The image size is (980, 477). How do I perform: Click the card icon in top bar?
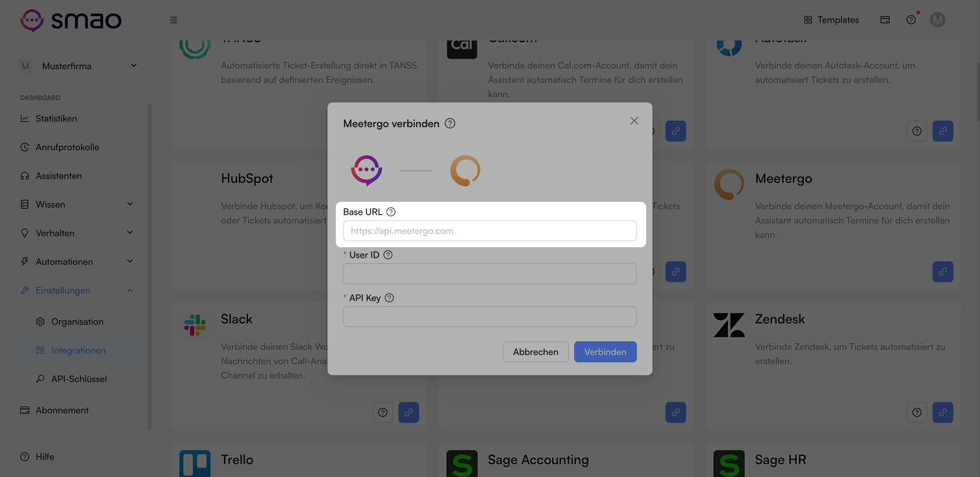pos(885,20)
